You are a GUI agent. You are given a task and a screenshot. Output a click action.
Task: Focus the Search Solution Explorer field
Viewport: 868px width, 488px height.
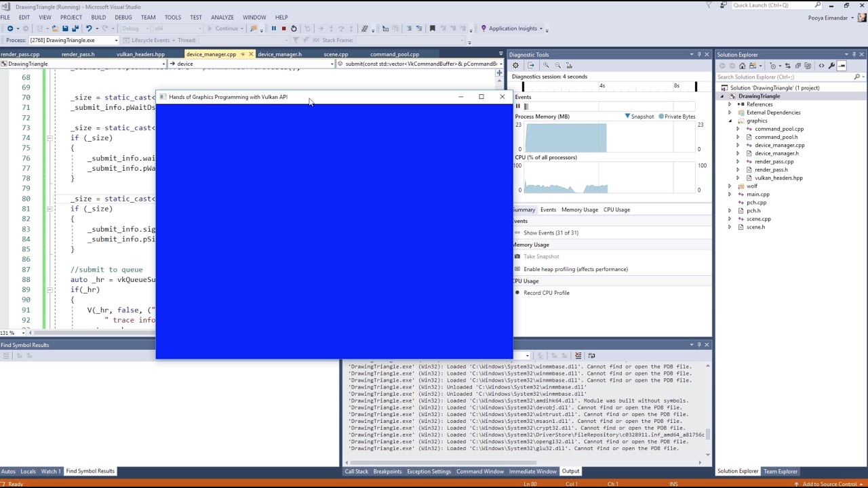click(785, 77)
